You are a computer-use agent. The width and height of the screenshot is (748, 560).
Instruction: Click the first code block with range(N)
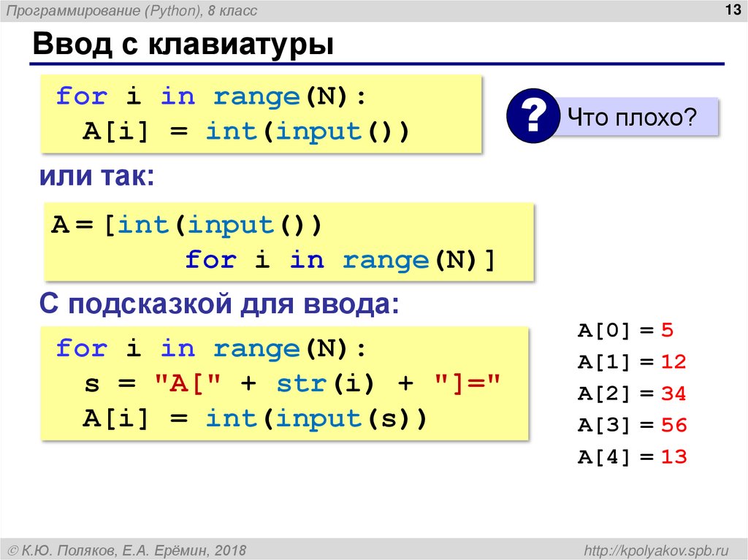pyautogui.click(x=259, y=114)
